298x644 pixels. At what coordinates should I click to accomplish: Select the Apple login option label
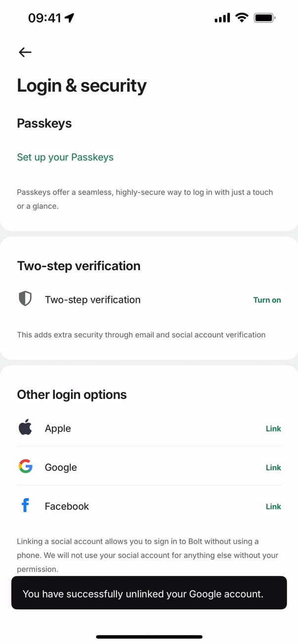tap(58, 429)
